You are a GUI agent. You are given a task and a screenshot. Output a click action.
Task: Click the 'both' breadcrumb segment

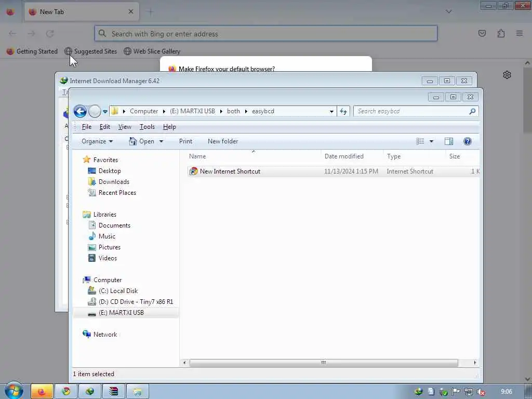(233, 111)
